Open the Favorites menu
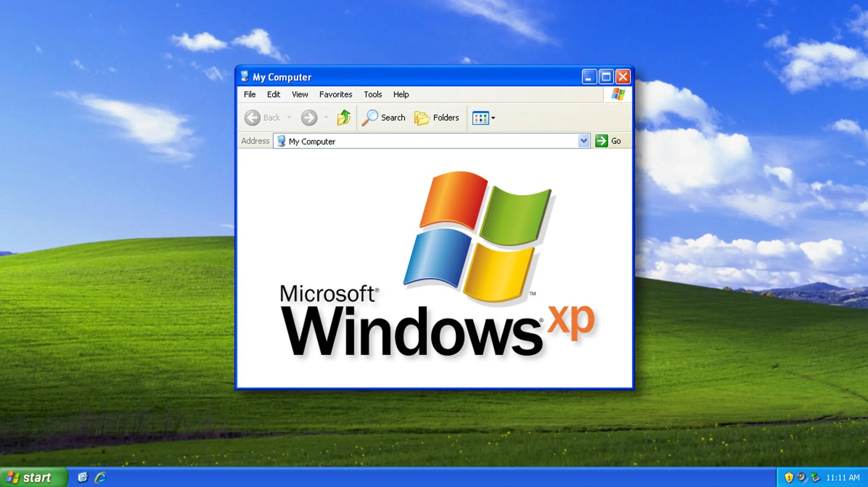The width and height of the screenshot is (868, 487). point(335,94)
